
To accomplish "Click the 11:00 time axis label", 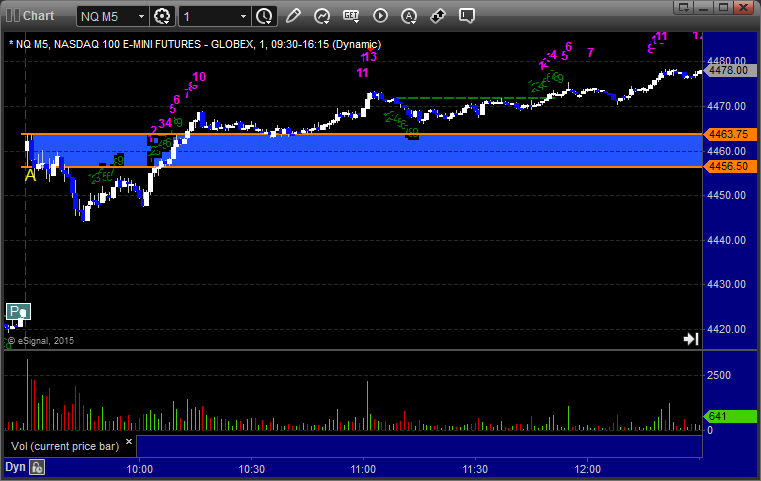I will point(364,469).
